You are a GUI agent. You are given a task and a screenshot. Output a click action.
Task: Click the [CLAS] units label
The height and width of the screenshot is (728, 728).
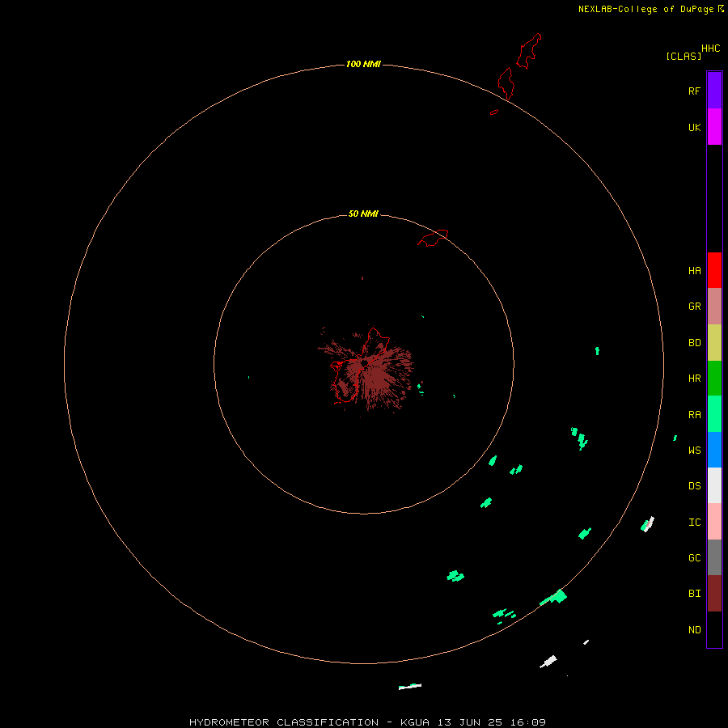684,56
